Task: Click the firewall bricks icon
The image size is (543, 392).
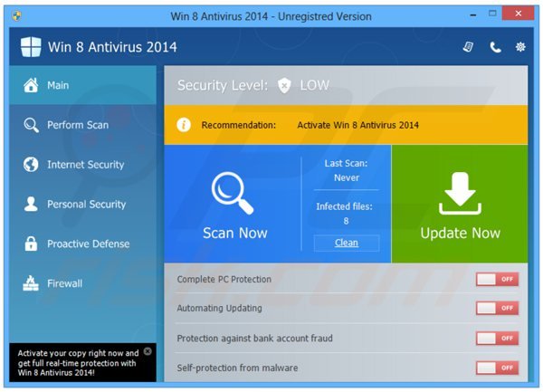Action: coord(31,283)
